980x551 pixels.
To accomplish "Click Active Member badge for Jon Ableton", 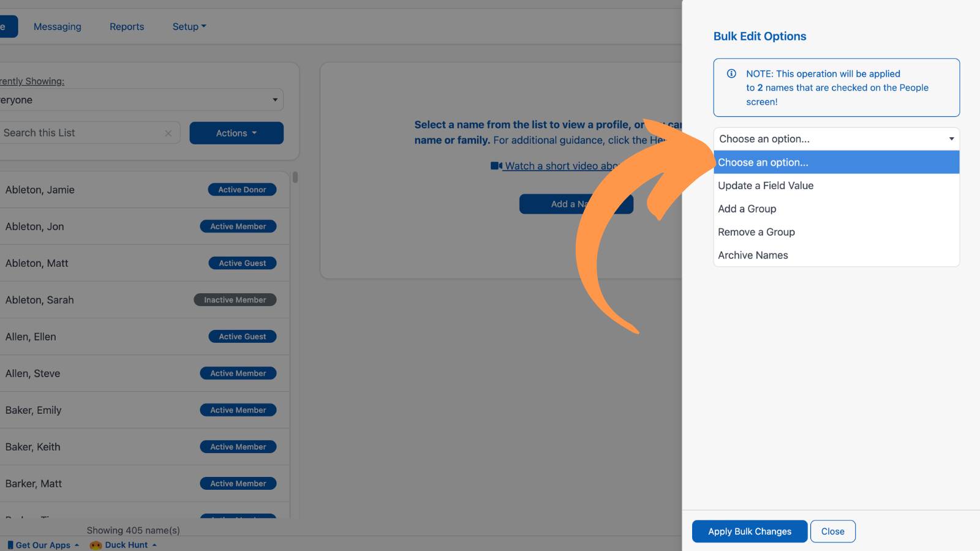I will click(238, 227).
